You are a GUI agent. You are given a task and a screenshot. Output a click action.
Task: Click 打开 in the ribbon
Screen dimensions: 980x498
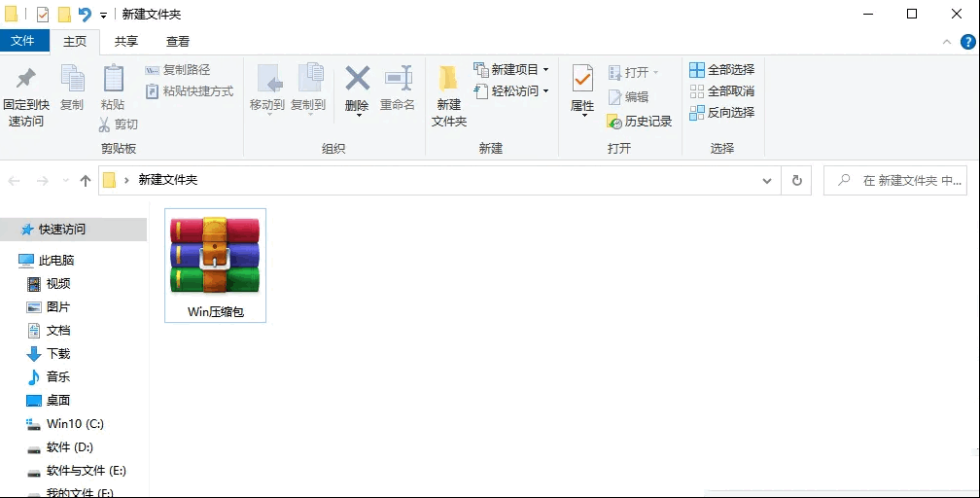coord(633,73)
